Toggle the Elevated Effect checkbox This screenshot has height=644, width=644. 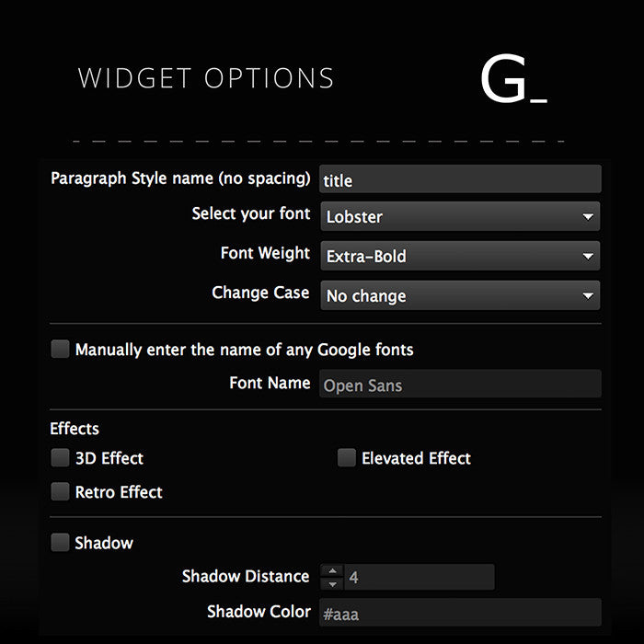pyautogui.click(x=347, y=457)
